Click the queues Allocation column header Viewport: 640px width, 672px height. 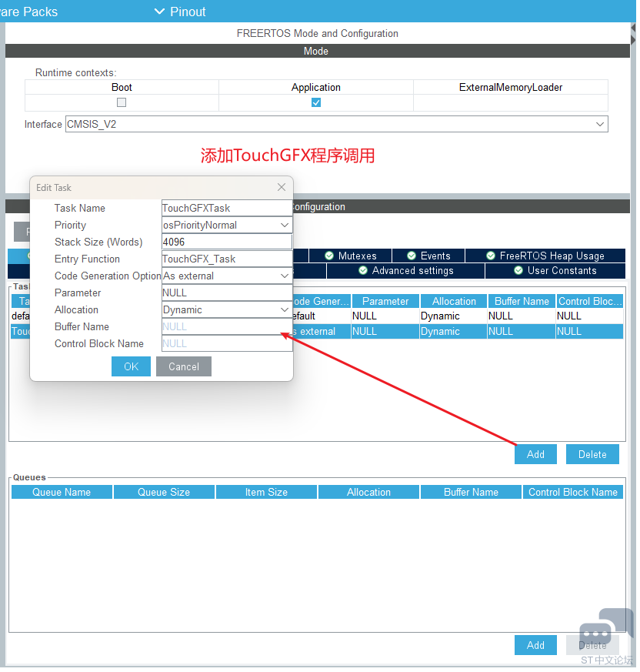pyautogui.click(x=370, y=493)
